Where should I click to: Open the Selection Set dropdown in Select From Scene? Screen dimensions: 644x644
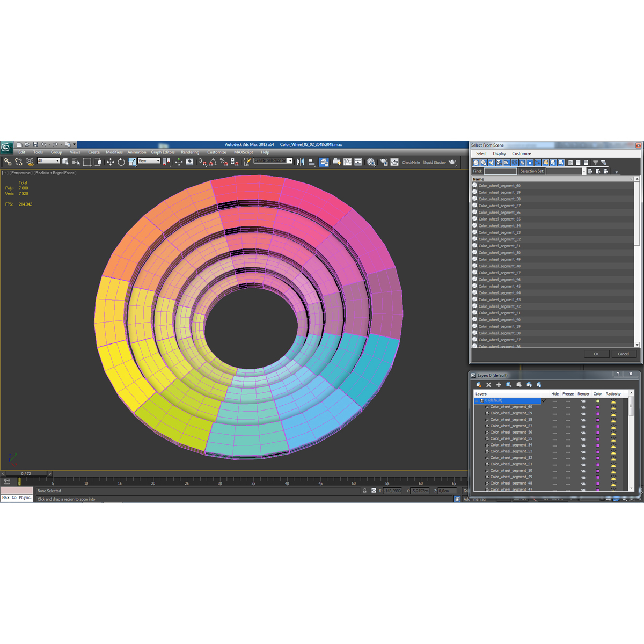[584, 171]
